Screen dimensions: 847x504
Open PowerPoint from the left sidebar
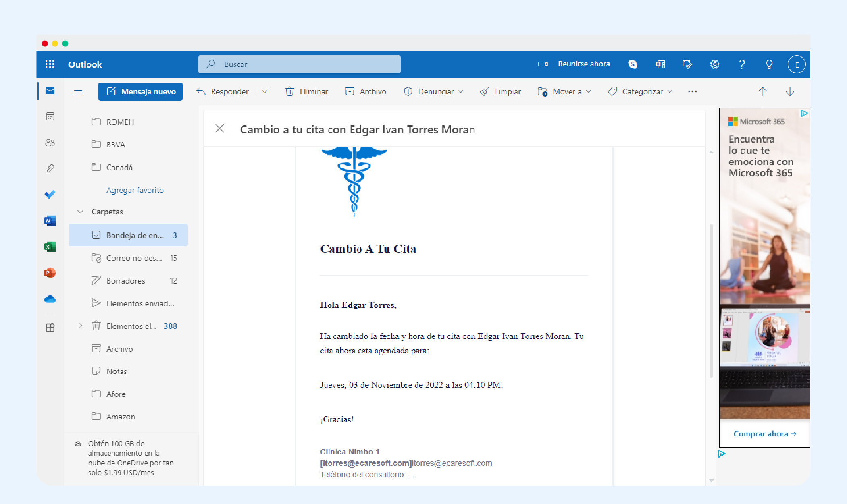pyautogui.click(x=50, y=273)
